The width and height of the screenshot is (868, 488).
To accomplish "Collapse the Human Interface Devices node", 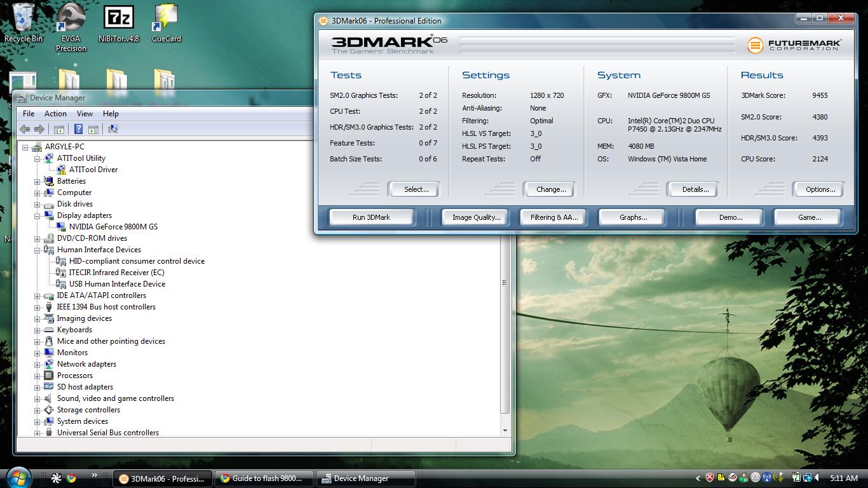I will (x=37, y=250).
